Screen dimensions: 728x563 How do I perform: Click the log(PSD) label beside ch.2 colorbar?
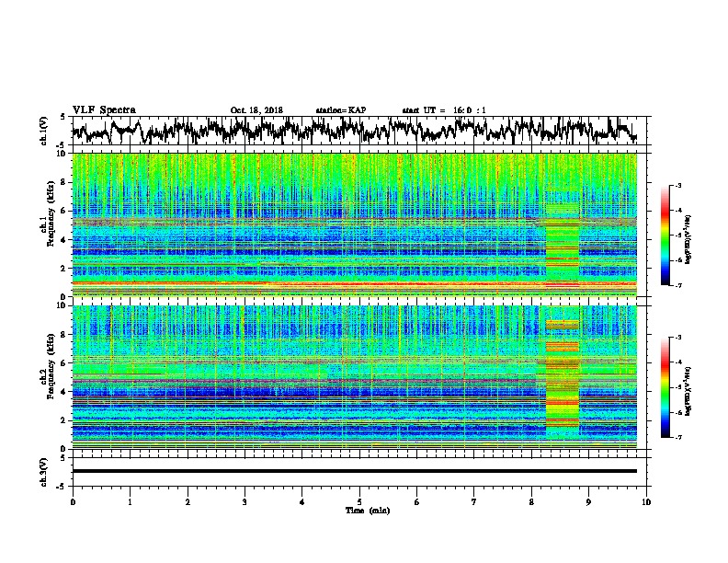(x=688, y=391)
